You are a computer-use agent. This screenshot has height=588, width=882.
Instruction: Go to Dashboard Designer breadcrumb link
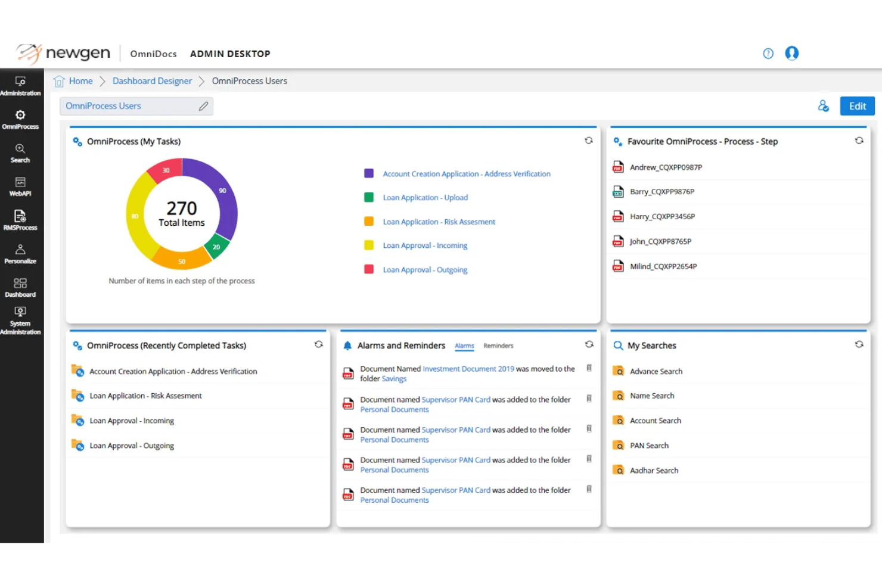click(152, 81)
